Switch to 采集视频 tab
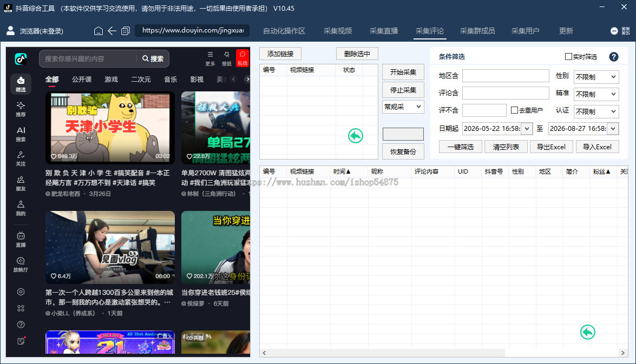Viewport: 636px width, 364px height. click(x=337, y=31)
